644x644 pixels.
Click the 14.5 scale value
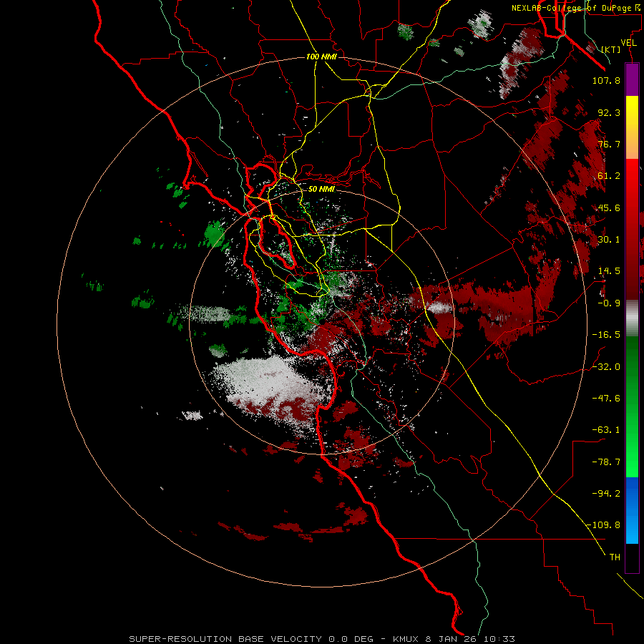pyautogui.click(x=609, y=271)
